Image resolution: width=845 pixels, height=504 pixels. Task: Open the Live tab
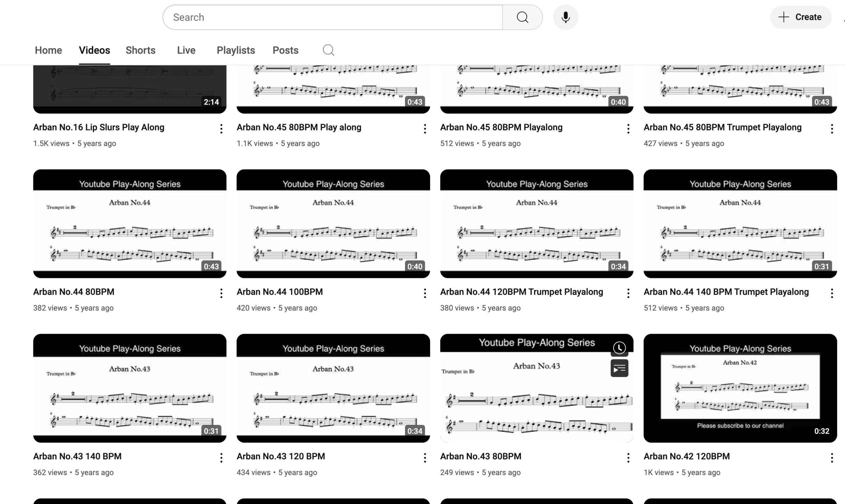(186, 50)
